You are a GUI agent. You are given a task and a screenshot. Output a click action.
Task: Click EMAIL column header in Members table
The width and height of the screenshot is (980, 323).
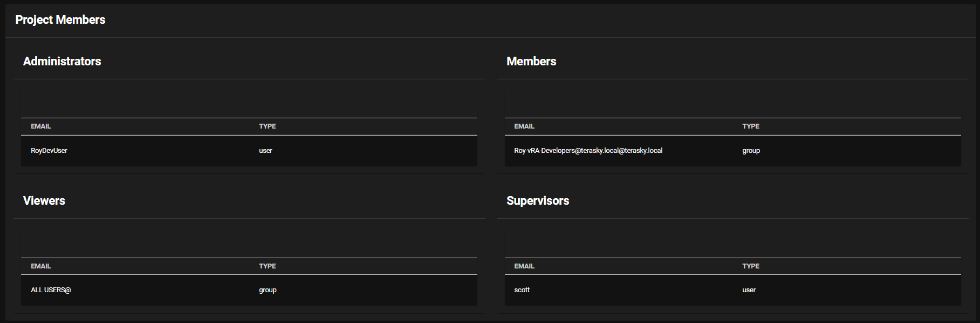point(524,126)
